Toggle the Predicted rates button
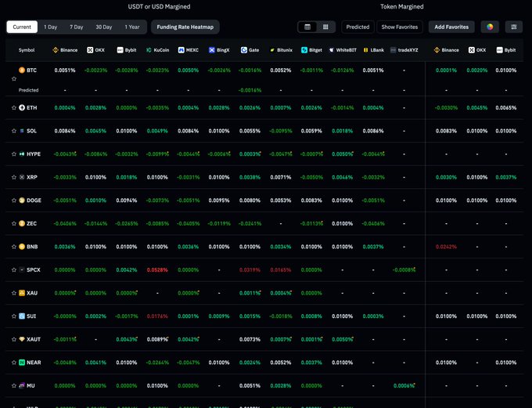The width and height of the screenshot is (532, 408). coord(358,27)
